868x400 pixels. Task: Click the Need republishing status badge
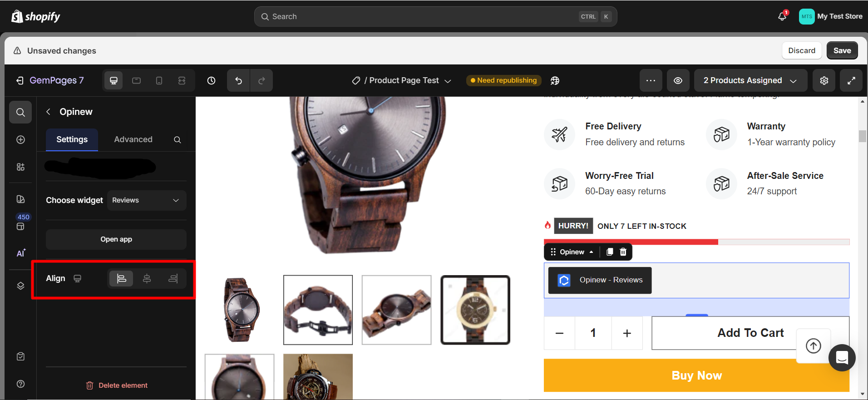pos(503,80)
